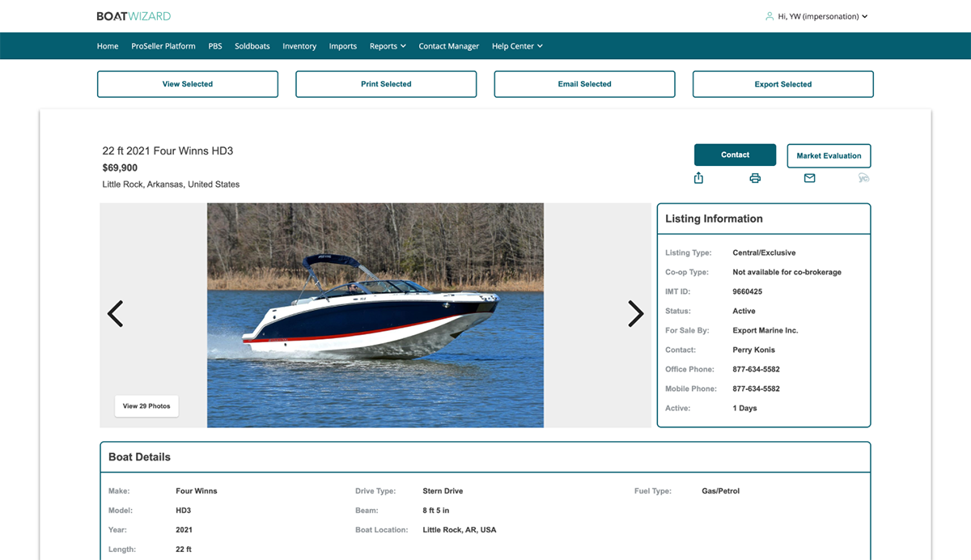Click the Export Selected button

[x=783, y=84]
